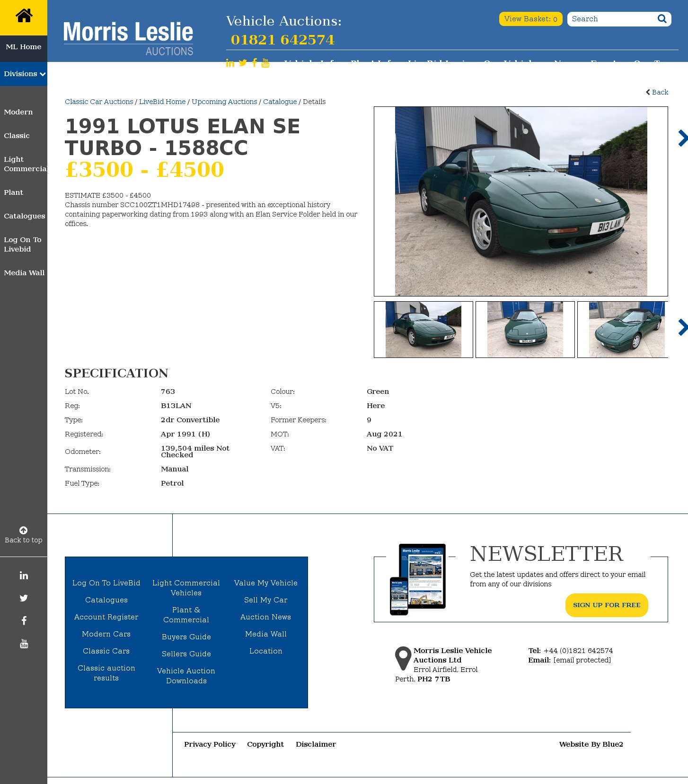Select front-view Lotus thumbnail
This screenshot has height=784, width=688.
click(x=525, y=330)
